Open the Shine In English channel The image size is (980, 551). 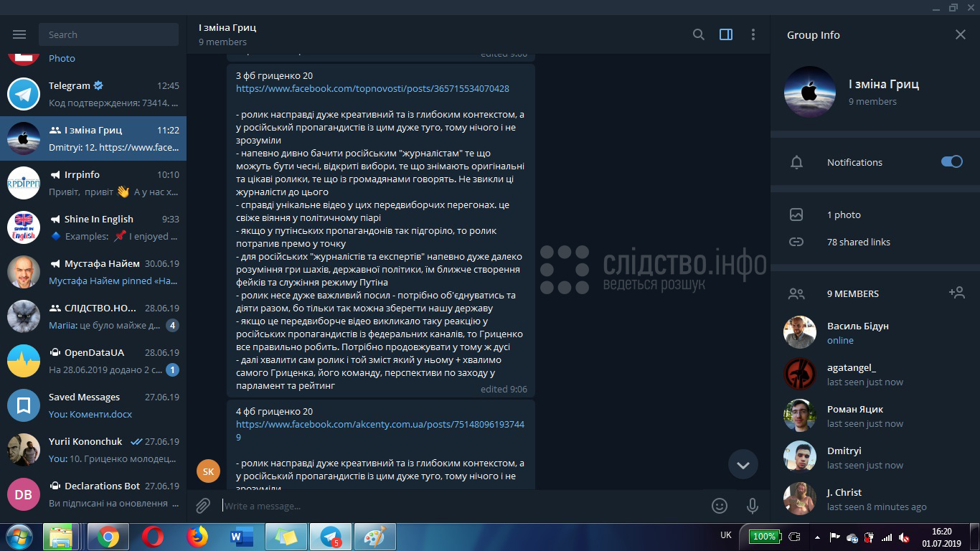pyautogui.click(x=93, y=227)
